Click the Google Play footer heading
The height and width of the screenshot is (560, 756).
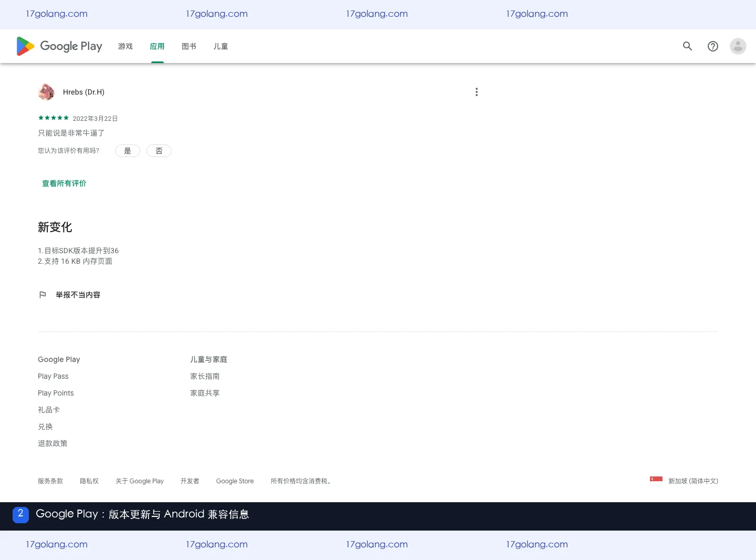tap(59, 359)
